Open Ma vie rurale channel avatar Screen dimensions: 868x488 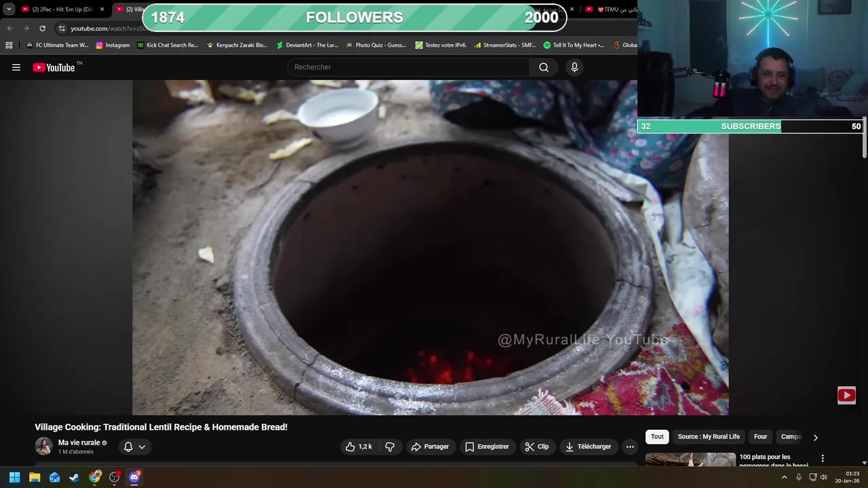click(43, 446)
